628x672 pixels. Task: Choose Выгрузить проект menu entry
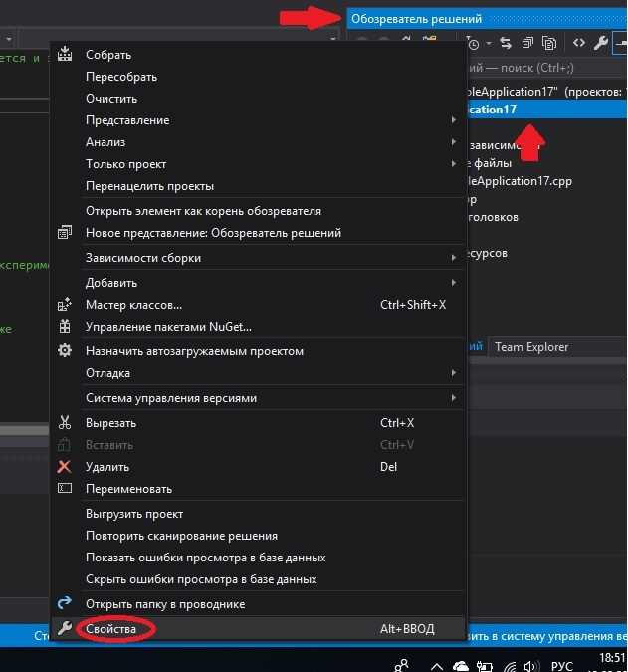[134, 514]
